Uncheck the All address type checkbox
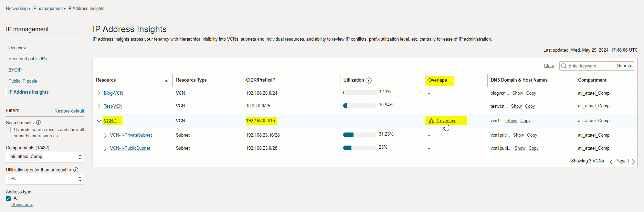 point(8,199)
